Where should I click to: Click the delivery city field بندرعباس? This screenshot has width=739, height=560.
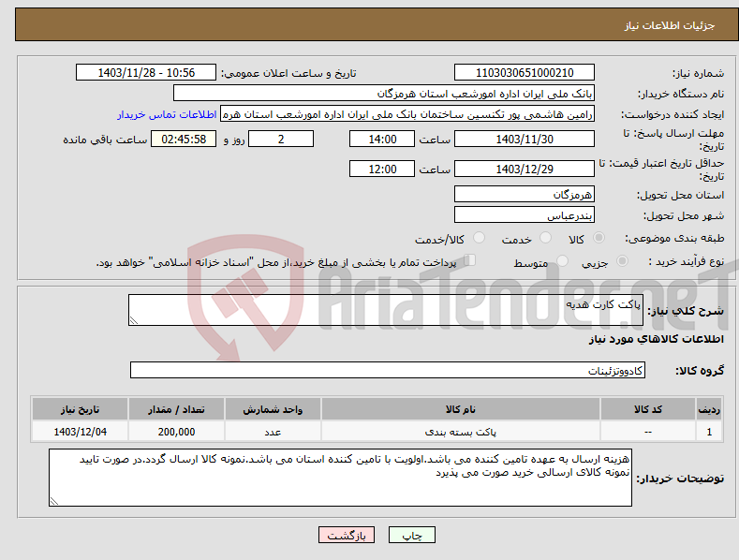pos(525,215)
